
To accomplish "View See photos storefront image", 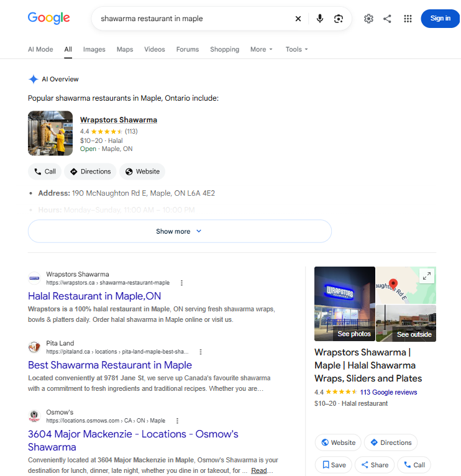I will tap(345, 304).
